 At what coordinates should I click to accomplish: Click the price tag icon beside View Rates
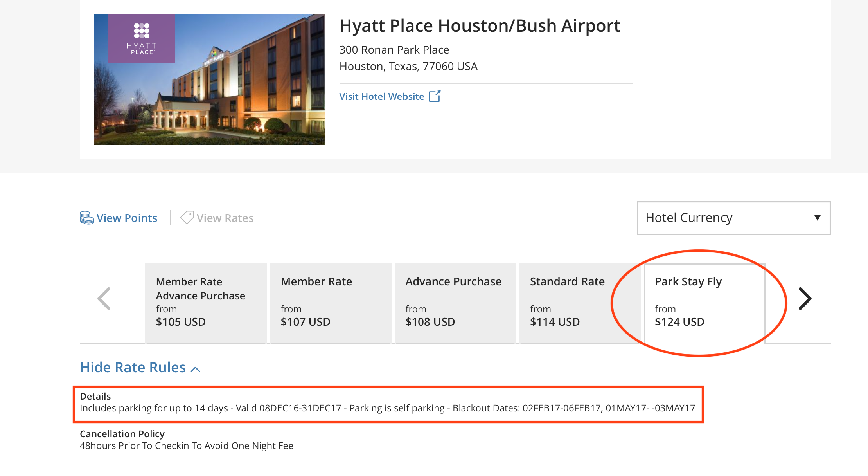pyautogui.click(x=187, y=217)
